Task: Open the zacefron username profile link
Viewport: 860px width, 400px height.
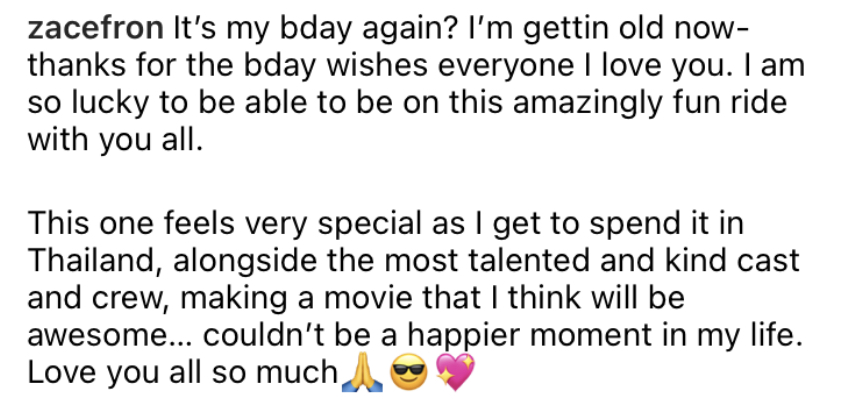Action: (95, 28)
